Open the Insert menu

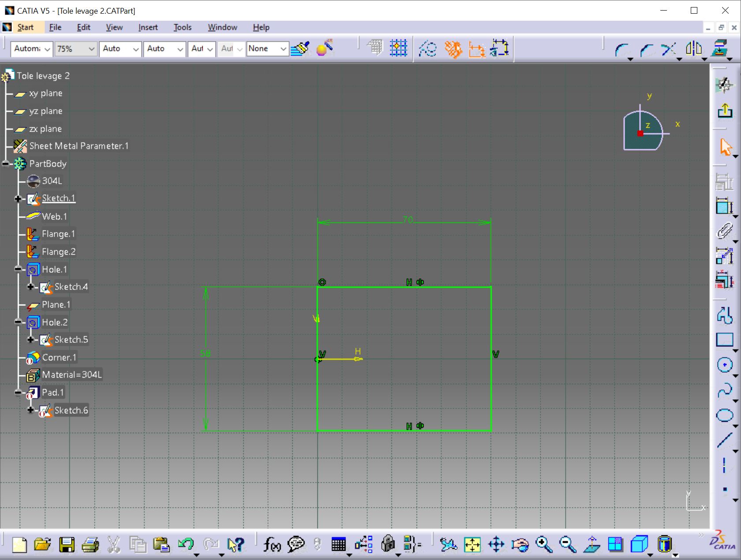148,27
